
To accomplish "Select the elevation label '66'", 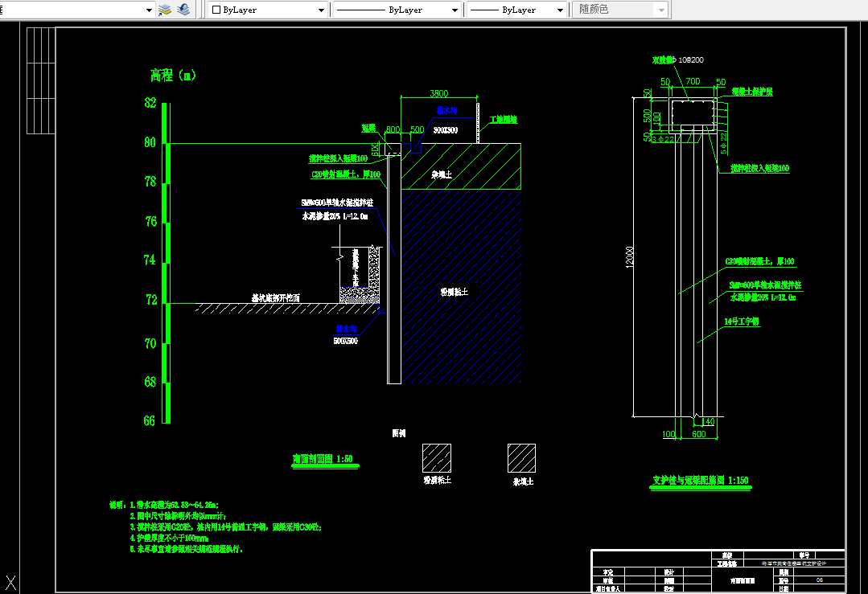I will (x=150, y=421).
